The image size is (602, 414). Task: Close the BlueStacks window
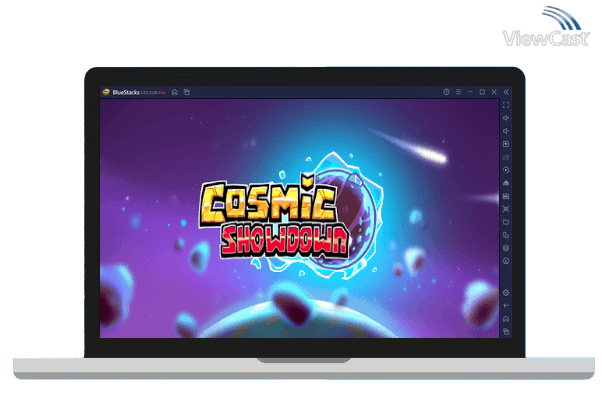point(494,92)
